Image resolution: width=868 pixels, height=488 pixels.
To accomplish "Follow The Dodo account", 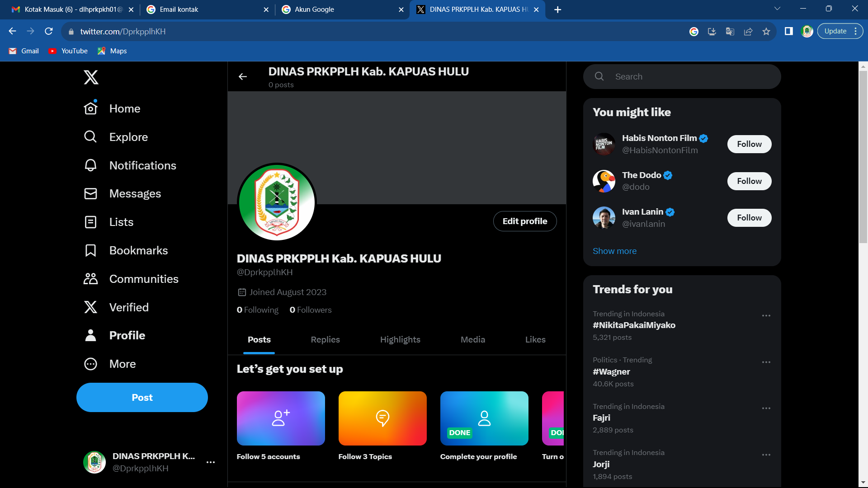I will click(750, 181).
